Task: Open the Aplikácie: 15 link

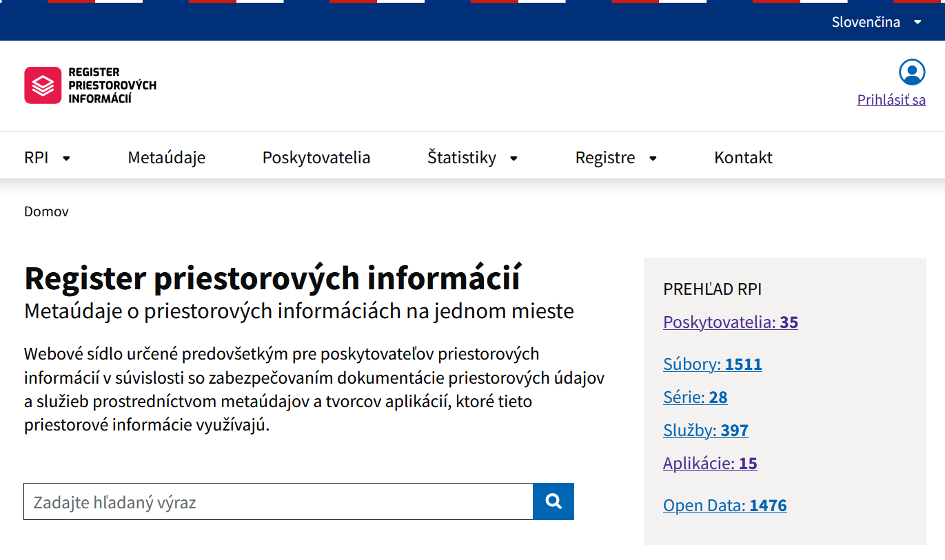Action: click(x=709, y=464)
